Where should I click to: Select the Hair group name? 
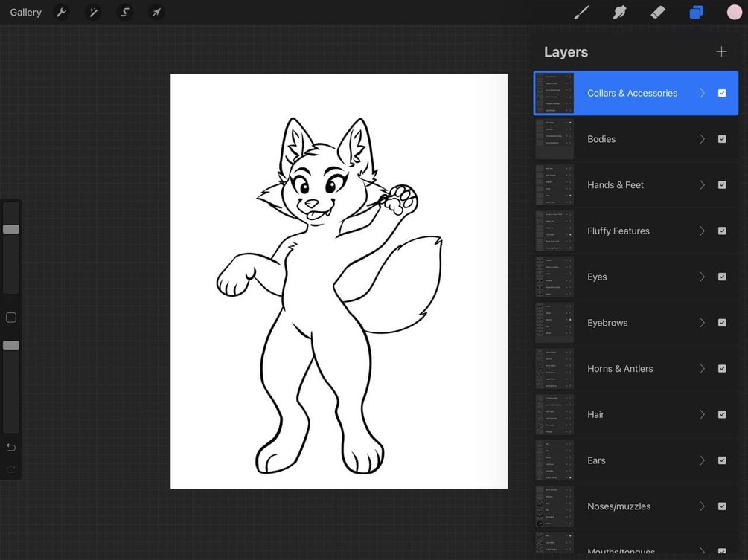pos(595,415)
